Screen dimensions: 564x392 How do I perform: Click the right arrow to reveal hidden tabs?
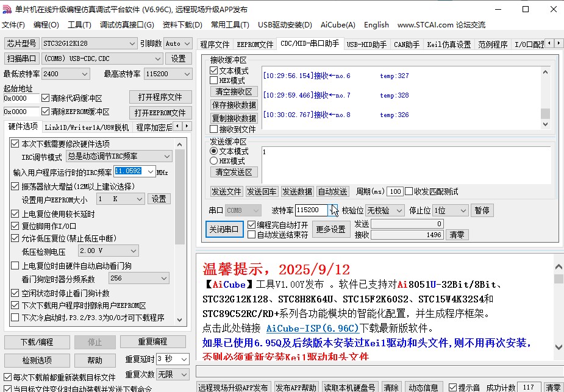point(560,43)
